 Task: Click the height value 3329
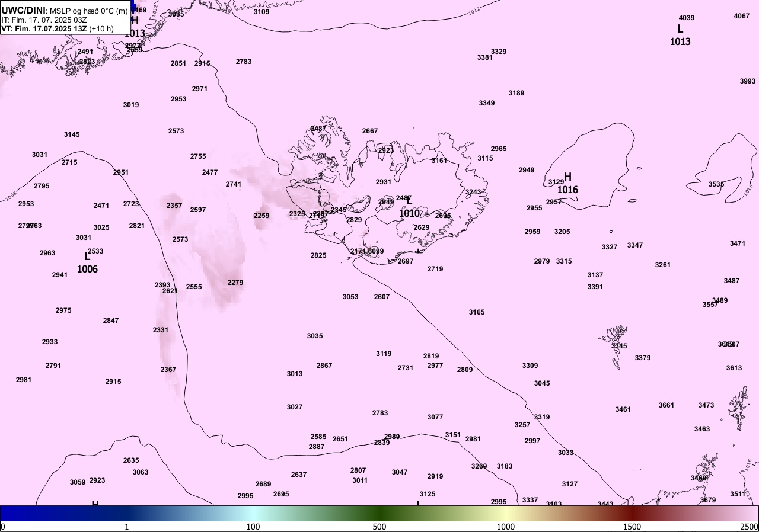(x=499, y=52)
